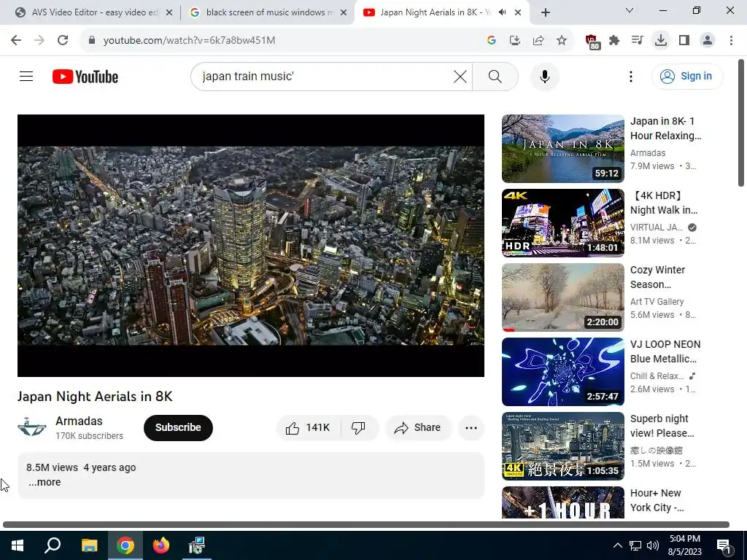Bookmark this page with star

coord(562,40)
